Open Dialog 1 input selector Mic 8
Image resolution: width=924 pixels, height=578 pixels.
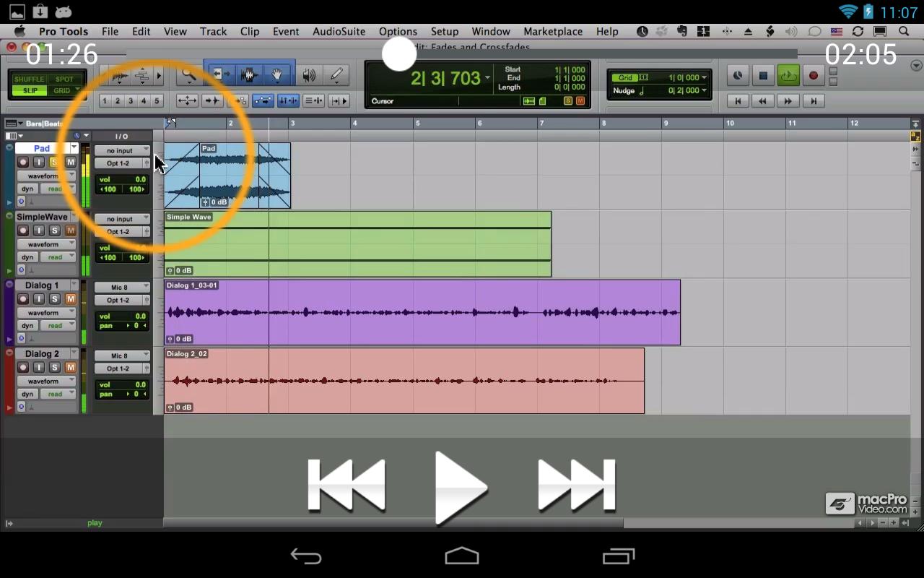point(122,288)
